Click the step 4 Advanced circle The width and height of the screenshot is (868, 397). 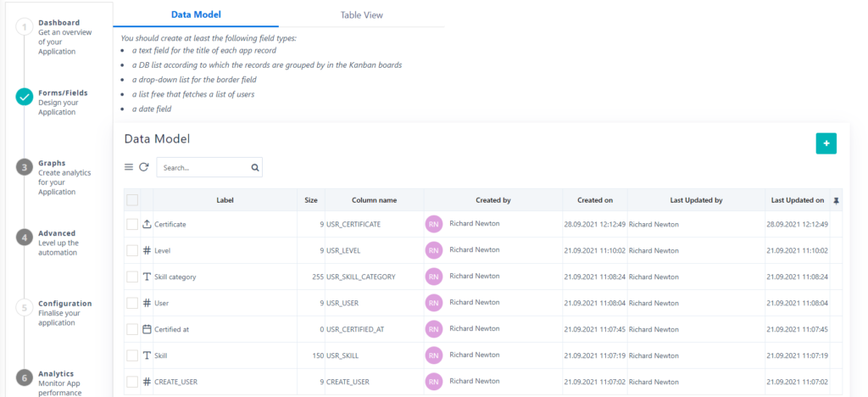pos(25,238)
